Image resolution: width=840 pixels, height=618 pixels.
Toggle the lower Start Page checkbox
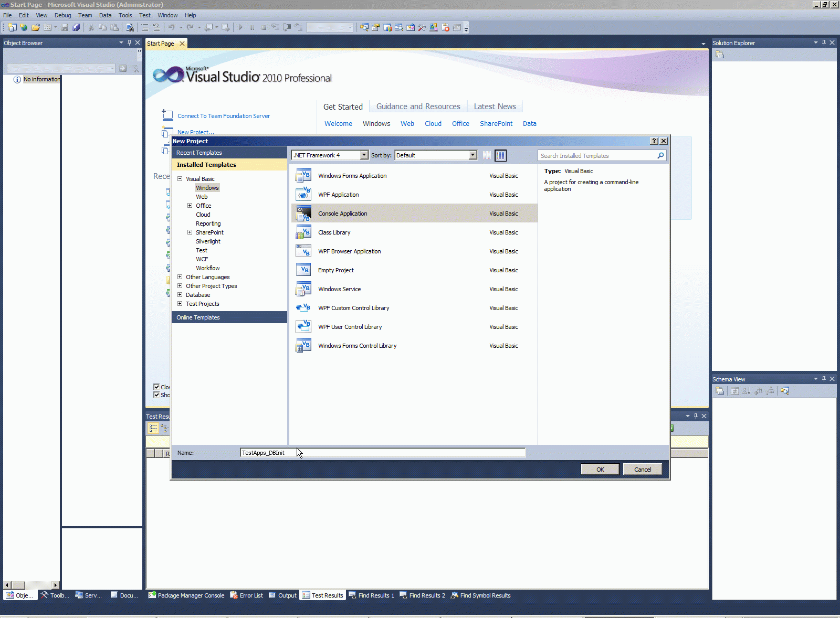click(x=156, y=395)
